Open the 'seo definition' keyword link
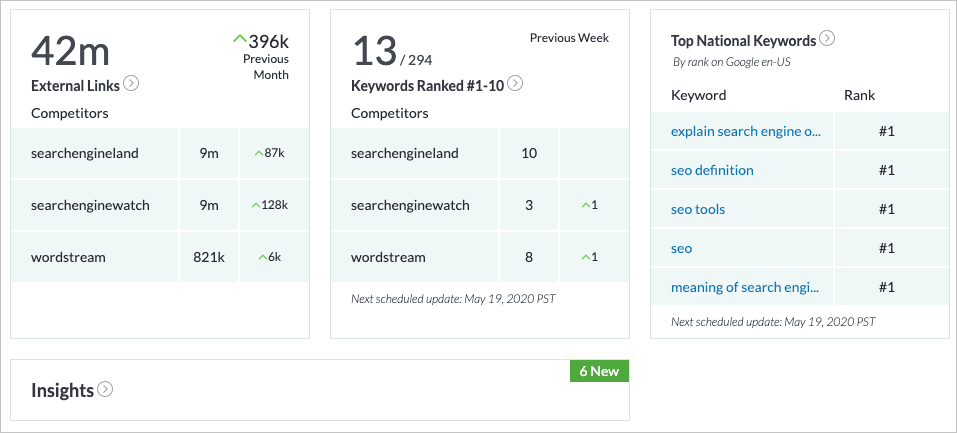 712,170
